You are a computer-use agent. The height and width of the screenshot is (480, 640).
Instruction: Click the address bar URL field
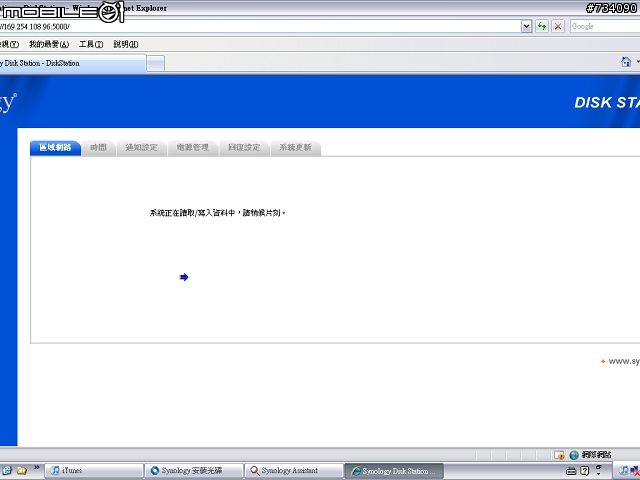tap(260, 27)
